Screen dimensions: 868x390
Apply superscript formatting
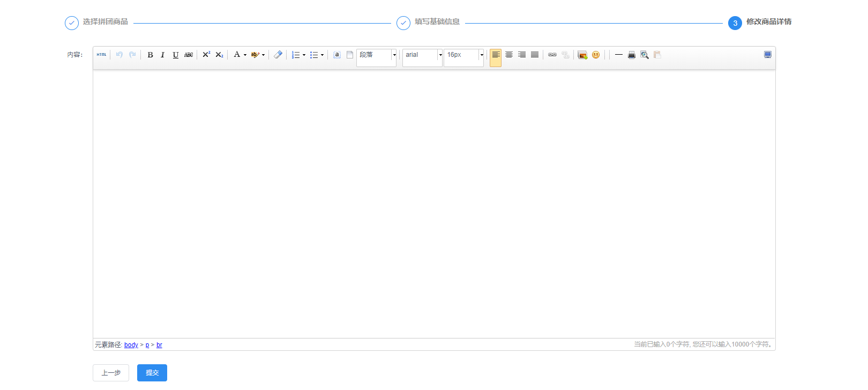click(206, 55)
